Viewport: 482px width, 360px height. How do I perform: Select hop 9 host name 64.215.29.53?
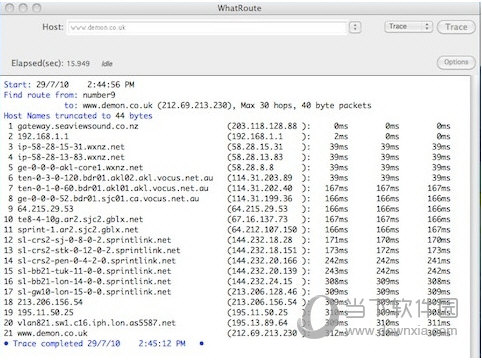(46, 209)
